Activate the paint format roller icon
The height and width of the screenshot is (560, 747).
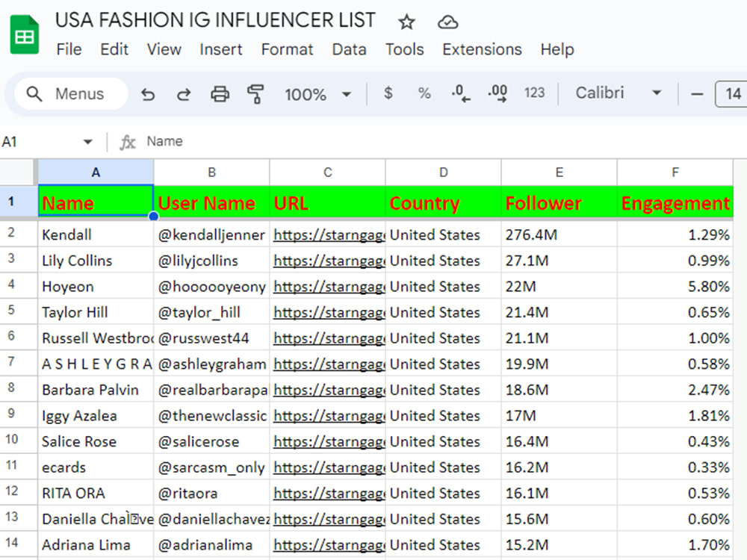pyautogui.click(x=255, y=94)
